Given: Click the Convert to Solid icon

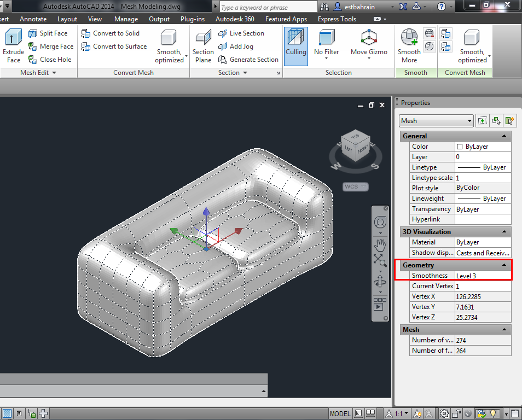Looking at the screenshot, I should (86, 33).
